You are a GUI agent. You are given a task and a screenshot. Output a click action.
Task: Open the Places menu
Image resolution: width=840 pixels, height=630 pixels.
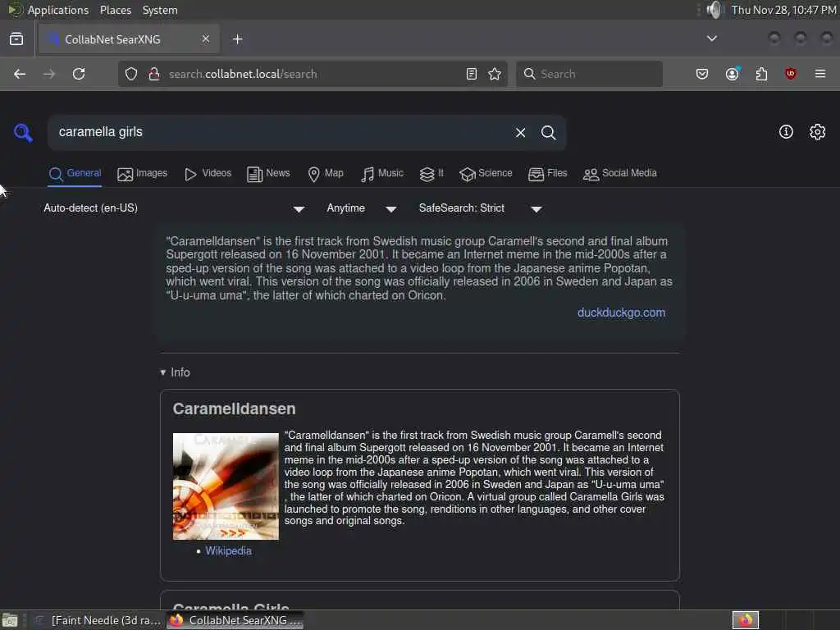tap(115, 10)
